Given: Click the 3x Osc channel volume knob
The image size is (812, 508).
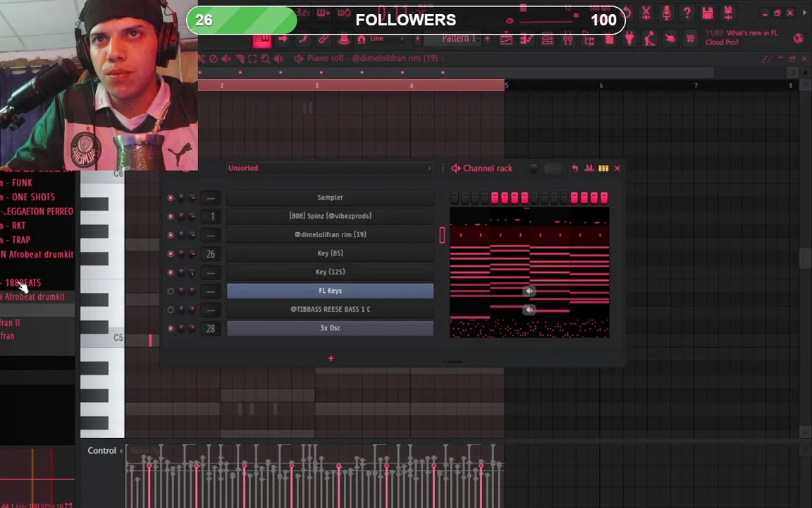Looking at the screenshot, I should click(x=192, y=328).
